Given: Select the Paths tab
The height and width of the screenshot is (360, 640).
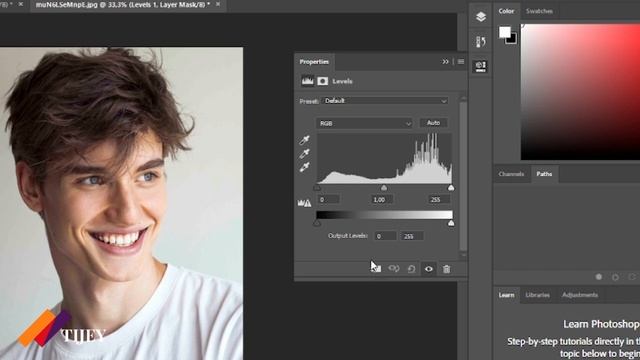Looking at the screenshot, I should 544,174.
